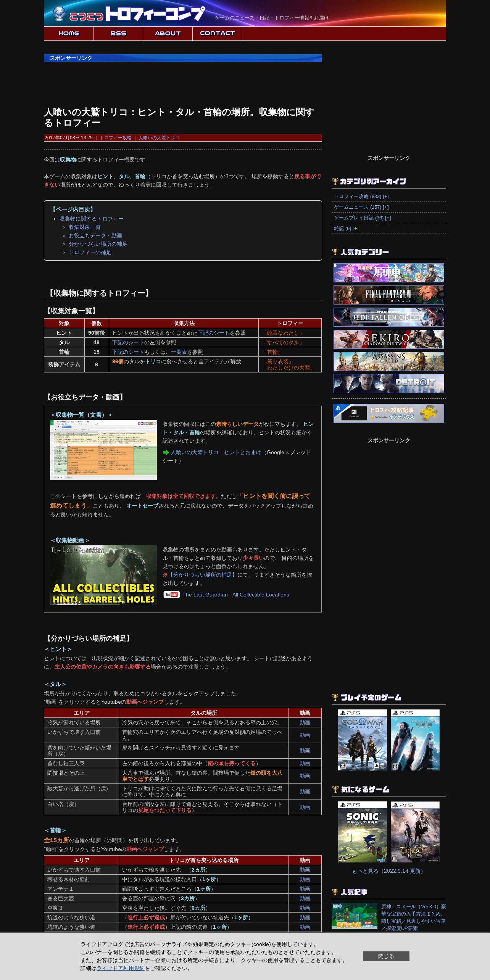
Task: Open 動画 link for アンテナ１ row
Action: click(x=305, y=889)
